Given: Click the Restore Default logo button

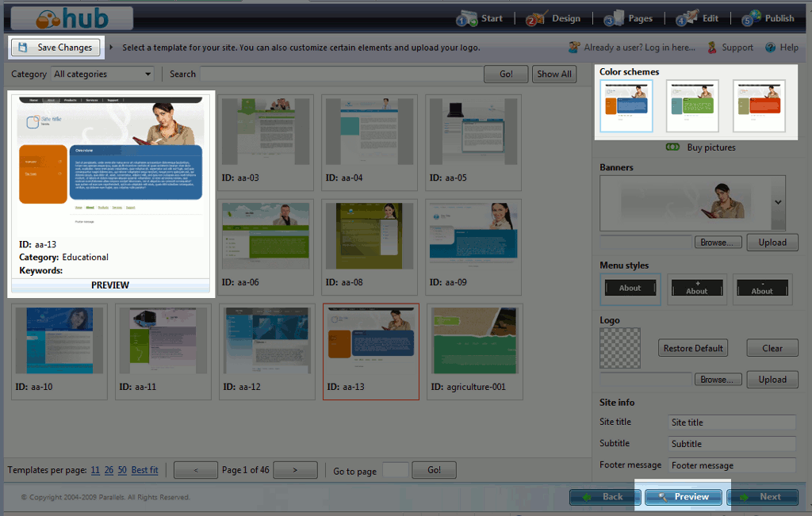Looking at the screenshot, I should click(693, 348).
